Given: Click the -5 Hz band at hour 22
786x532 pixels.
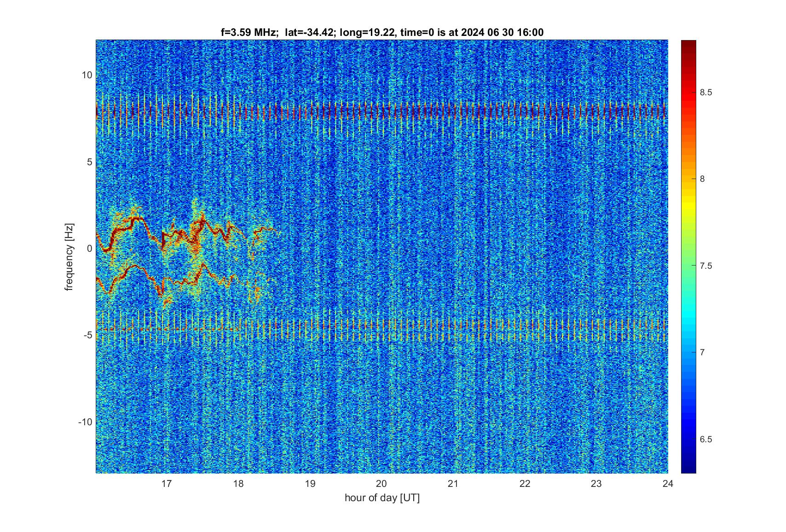Looking at the screenshot, I should click(x=525, y=327).
